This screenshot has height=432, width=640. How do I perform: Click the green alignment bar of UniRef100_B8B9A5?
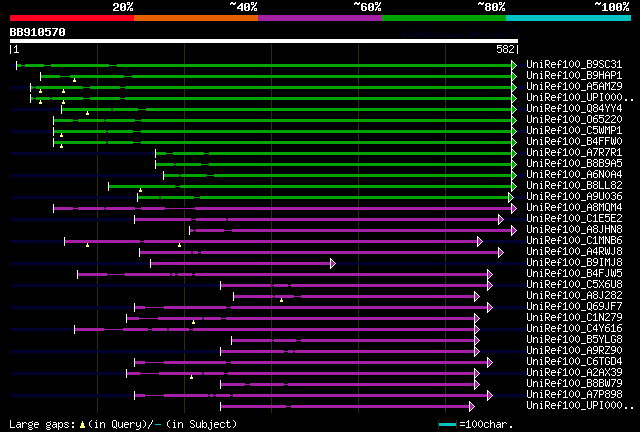tap(333, 165)
